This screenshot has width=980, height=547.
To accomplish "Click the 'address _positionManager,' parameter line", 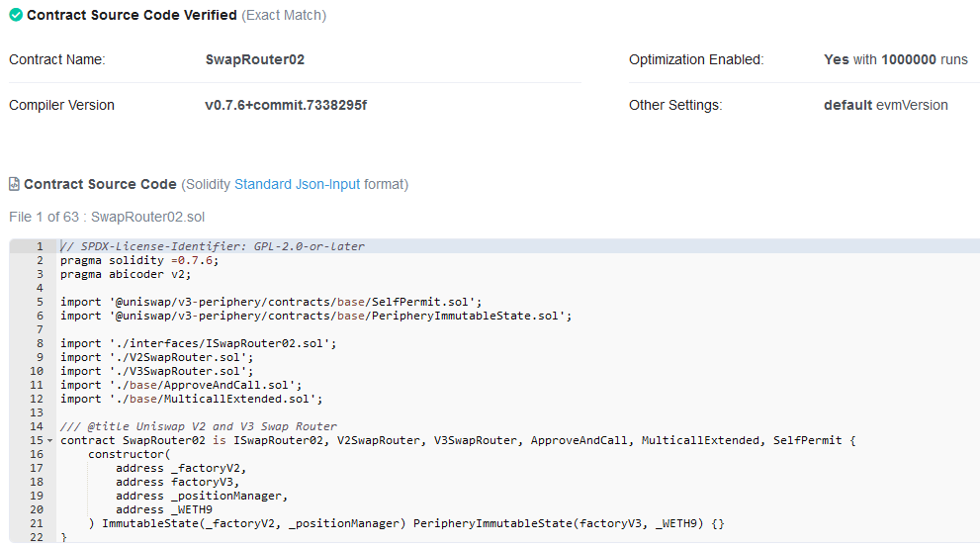I will 202,496.
